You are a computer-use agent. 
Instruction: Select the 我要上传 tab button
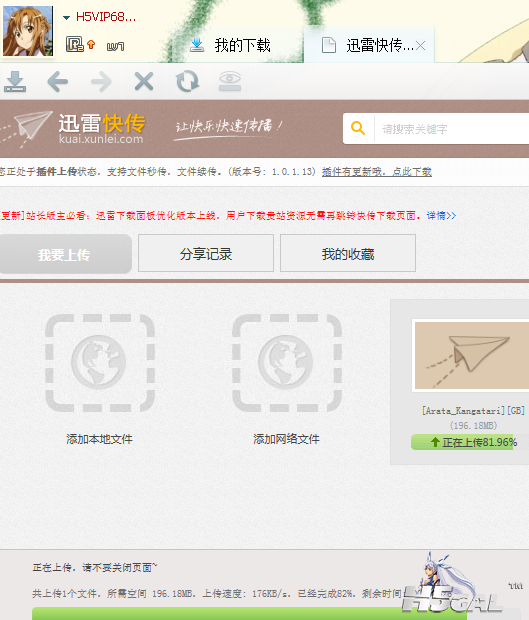pos(65,254)
